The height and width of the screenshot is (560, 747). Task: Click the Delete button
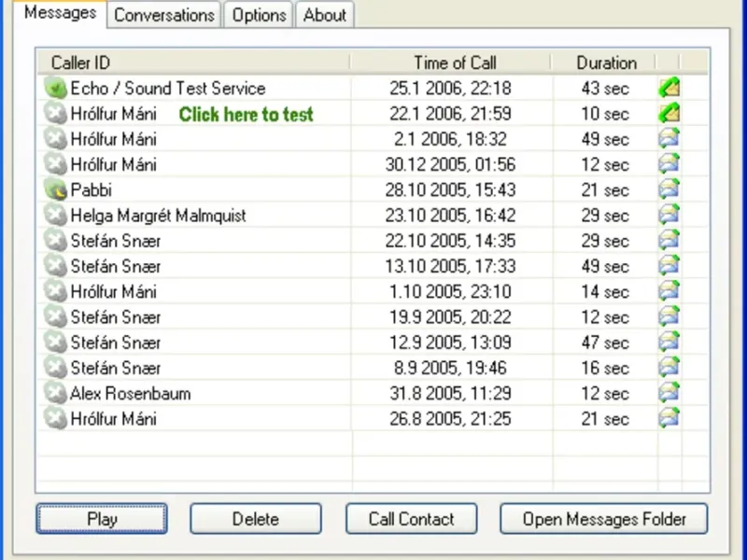point(256,519)
